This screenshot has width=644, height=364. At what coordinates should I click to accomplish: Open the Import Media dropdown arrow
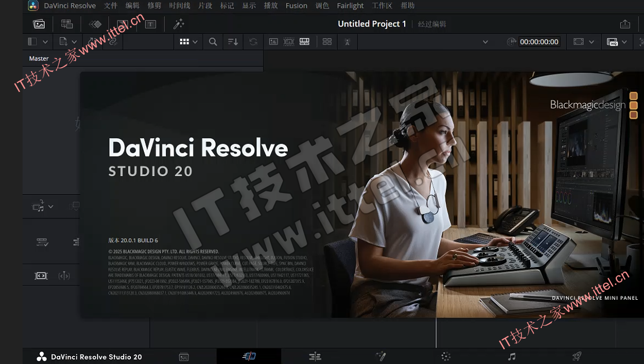[x=75, y=42]
